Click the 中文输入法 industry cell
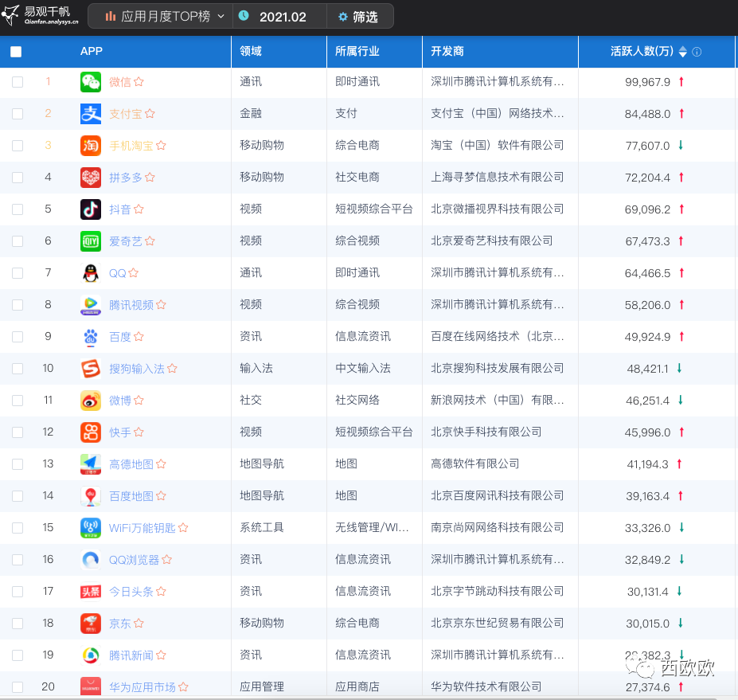738x700 pixels. coord(363,368)
